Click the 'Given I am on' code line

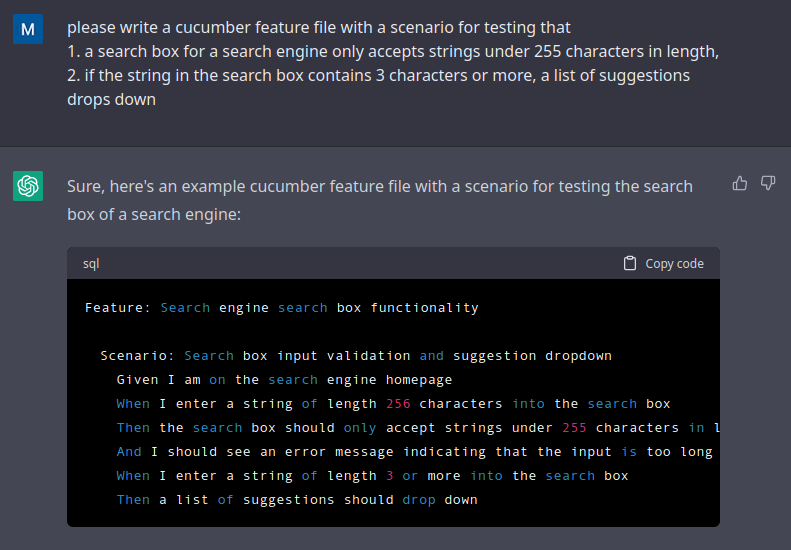[284, 380]
